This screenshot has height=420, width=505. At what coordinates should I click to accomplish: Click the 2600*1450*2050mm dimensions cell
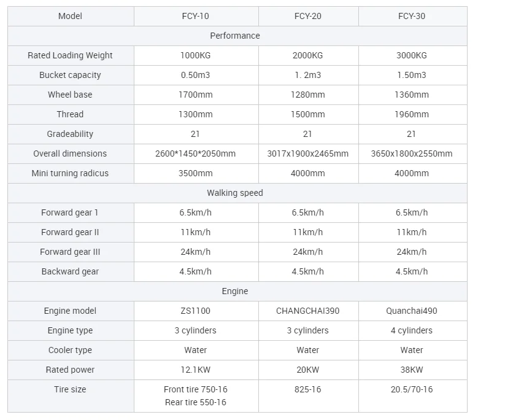pyautogui.click(x=195, y=154)
